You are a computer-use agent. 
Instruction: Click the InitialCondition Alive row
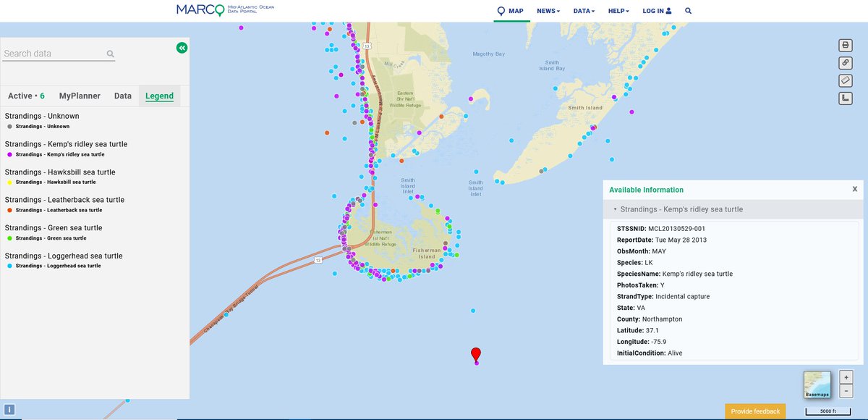(649, 353)
